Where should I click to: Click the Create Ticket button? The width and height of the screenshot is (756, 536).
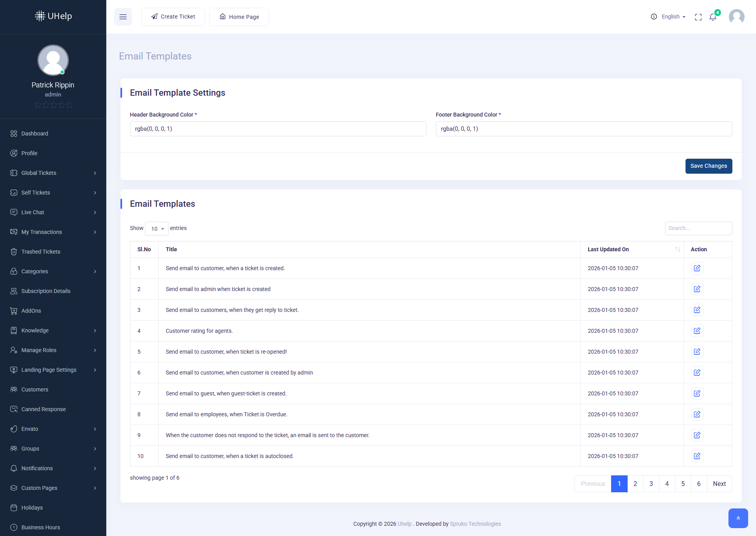(x=173, y=17)
